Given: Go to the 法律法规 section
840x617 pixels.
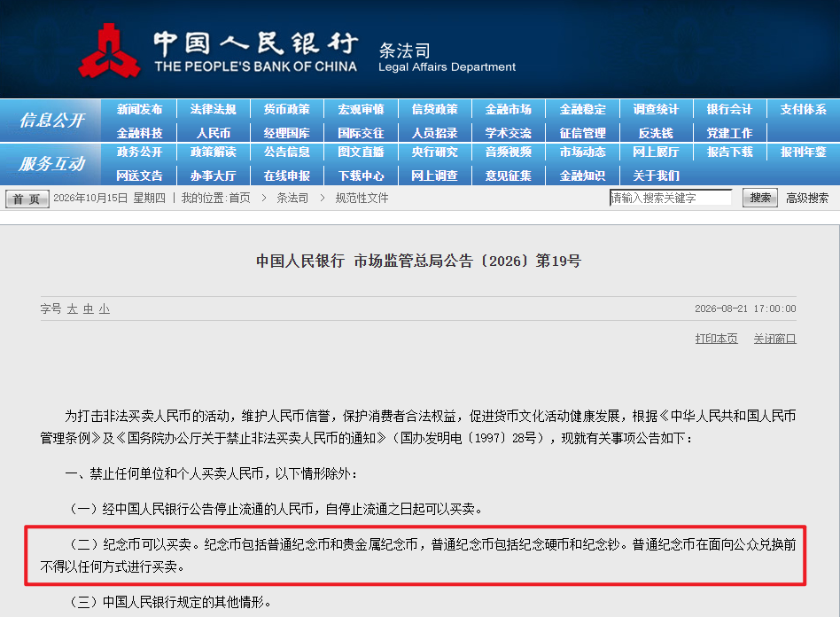Looking at the screenshot, I should (x=214, y=109).
